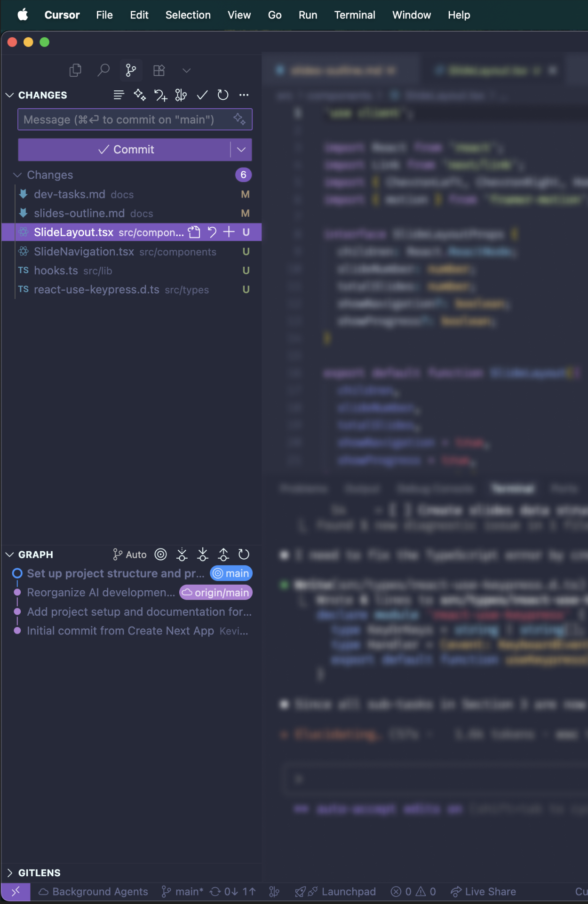The width and height of the screenshot is (588, 904).
Task: Open the Selection menu
Action: (x=188, y=15)
